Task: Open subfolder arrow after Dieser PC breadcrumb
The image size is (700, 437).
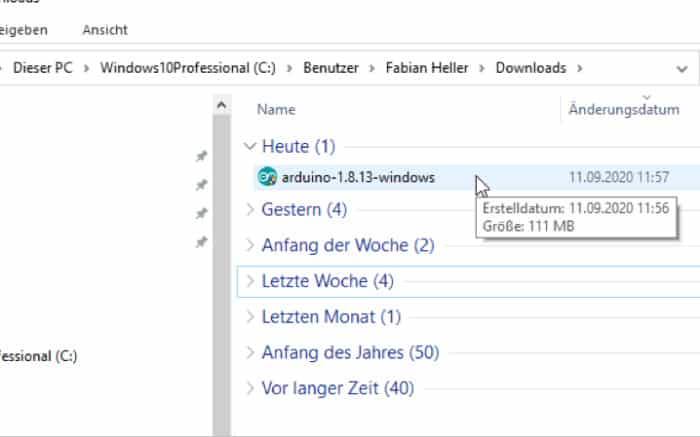Action: (x=86, y=68)
